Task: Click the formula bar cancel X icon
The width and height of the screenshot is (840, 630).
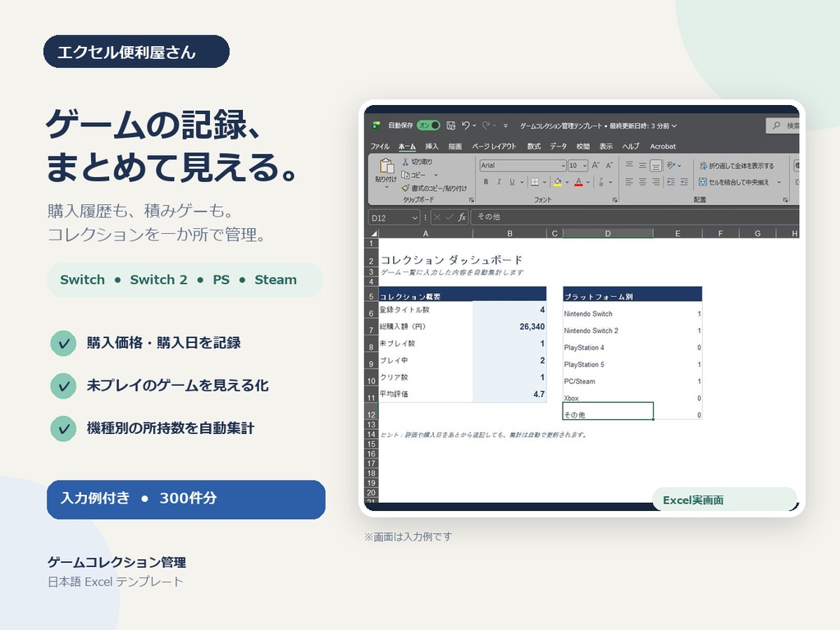Action: tap(437, 217)
